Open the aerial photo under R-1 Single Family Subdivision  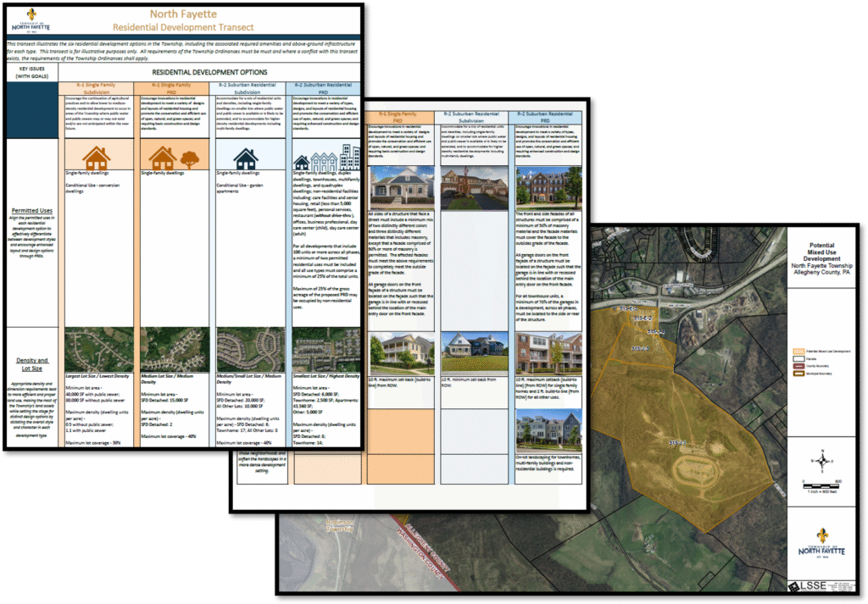coord(96,349)
